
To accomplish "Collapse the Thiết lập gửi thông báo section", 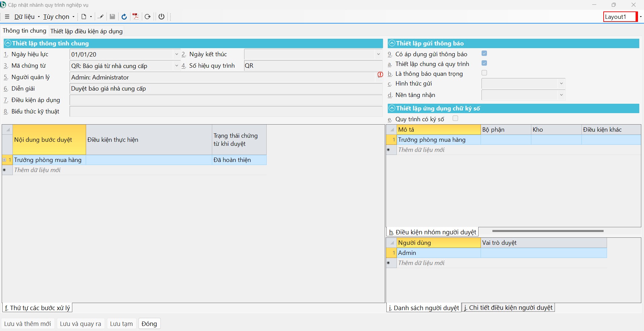I will [x=392, y=43].
